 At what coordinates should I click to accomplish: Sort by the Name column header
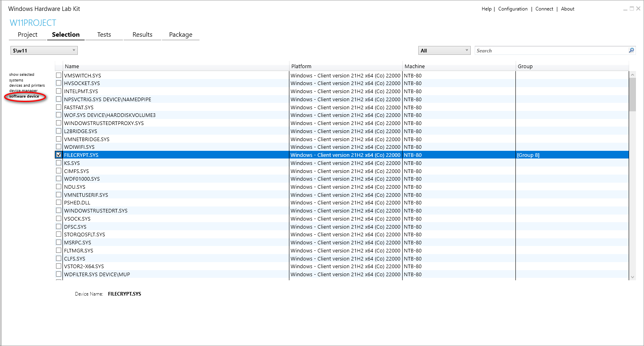(x=176, y=66)
